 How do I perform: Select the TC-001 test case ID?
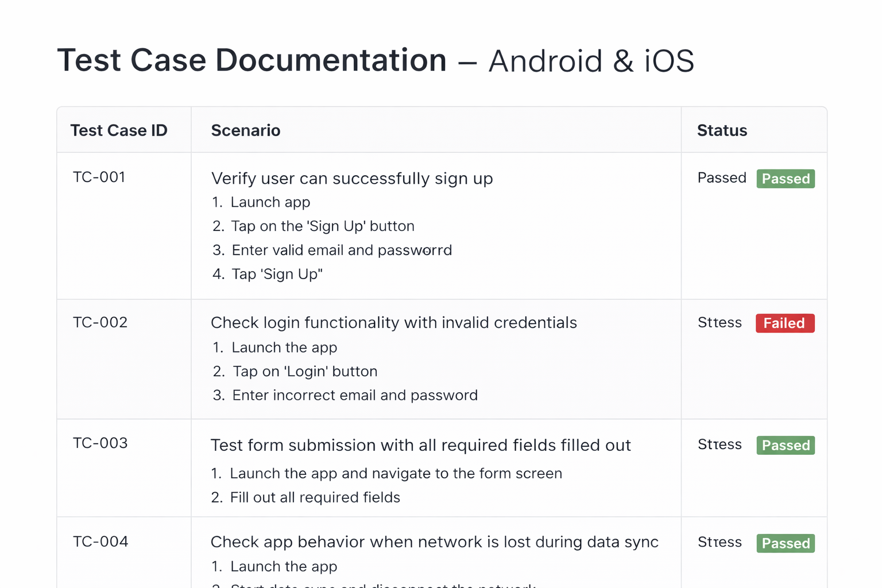99,177
